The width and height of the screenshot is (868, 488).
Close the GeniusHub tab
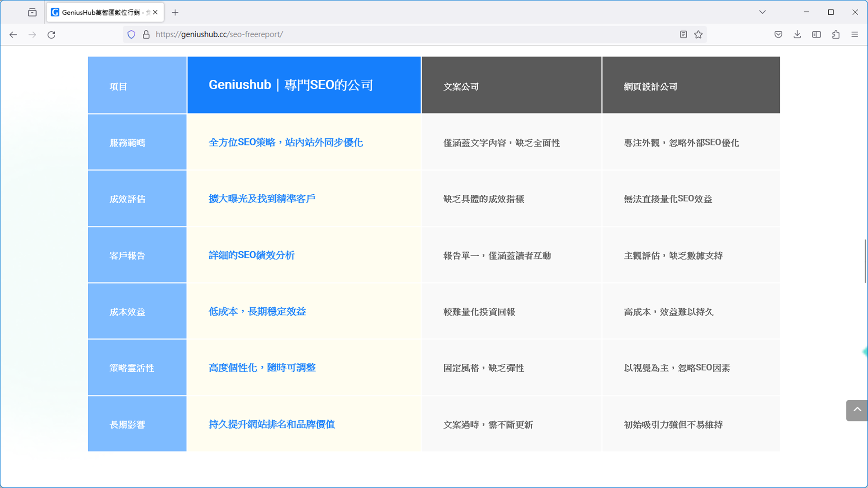click(x=155, y=12)
